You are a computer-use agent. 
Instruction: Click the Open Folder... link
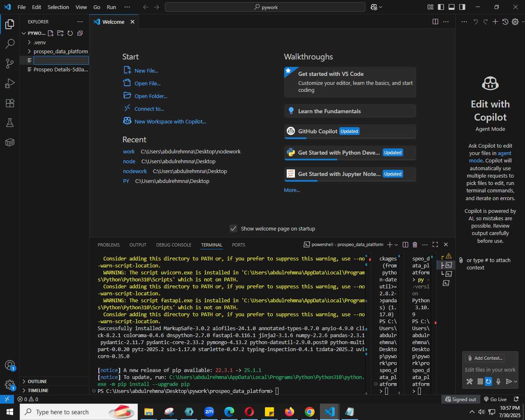tap(151, 96)
